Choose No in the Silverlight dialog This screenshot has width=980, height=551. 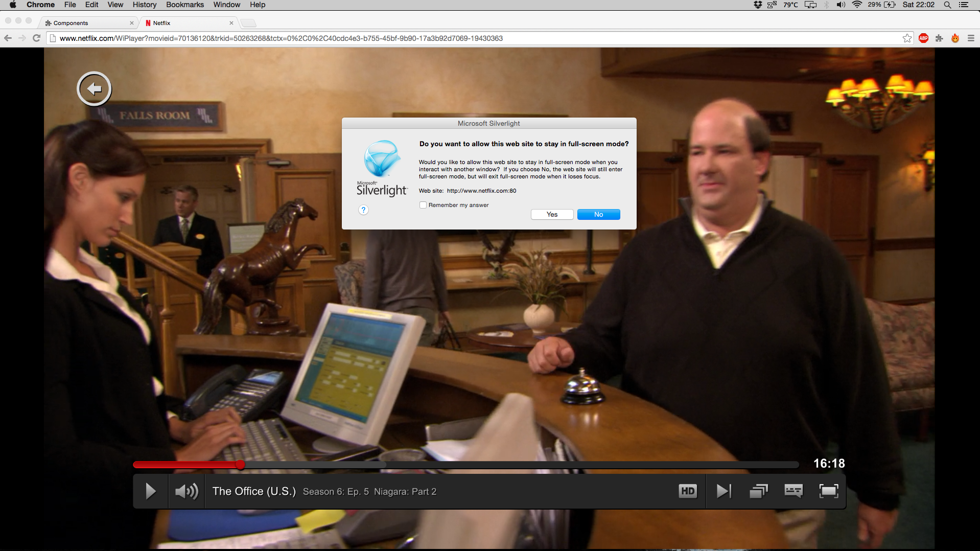click(x=598, y=215)
